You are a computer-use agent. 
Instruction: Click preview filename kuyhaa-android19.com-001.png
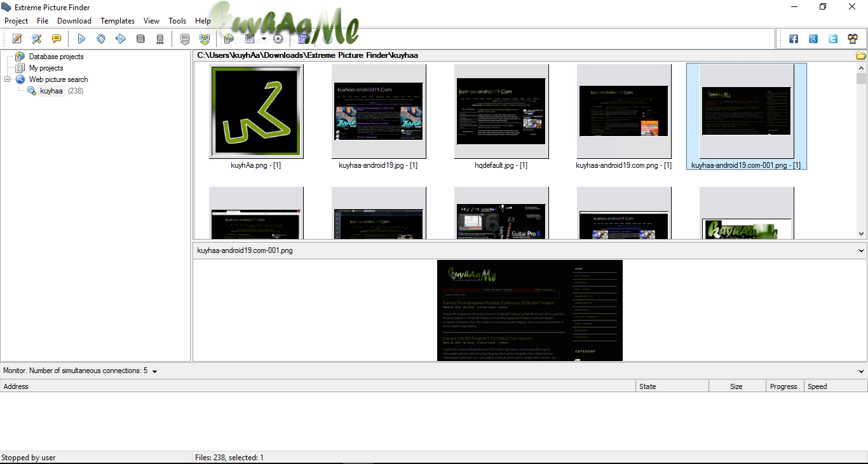[x=245, y=250]
